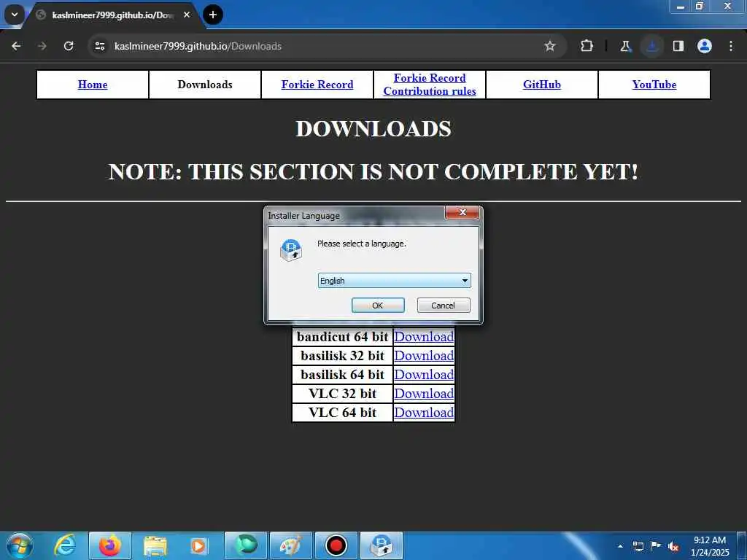Open the YouTube navigation link
The width and height of the screenshot is (747, 560).
tap(654, 85)
